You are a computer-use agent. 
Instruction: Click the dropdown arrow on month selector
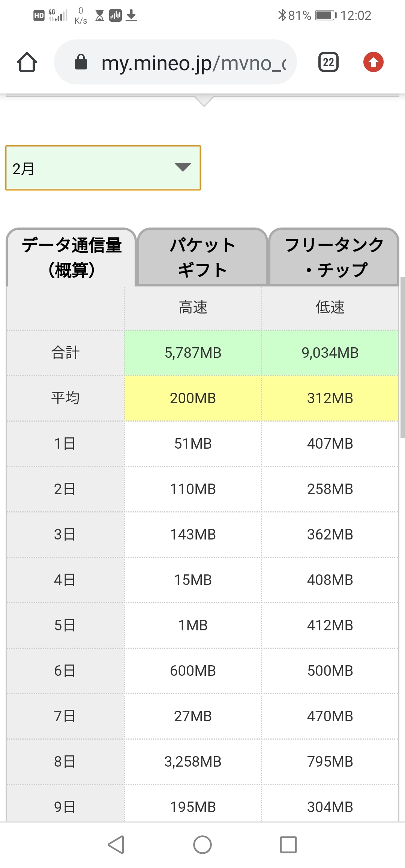point(183,167)
